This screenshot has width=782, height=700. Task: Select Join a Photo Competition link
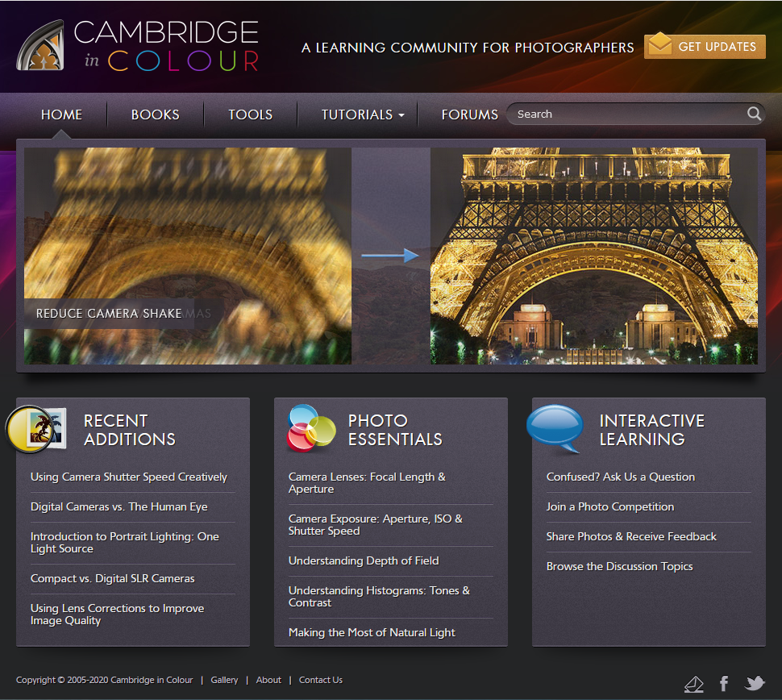610,506
